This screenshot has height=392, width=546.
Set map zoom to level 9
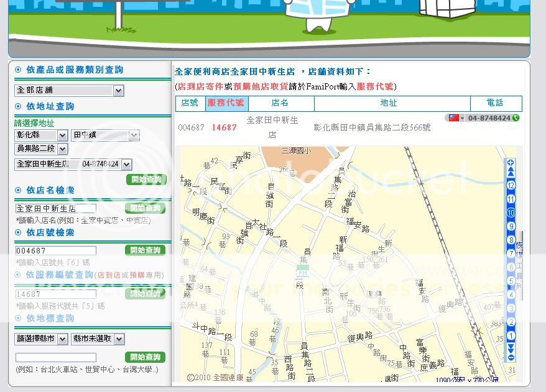(511, 227)
